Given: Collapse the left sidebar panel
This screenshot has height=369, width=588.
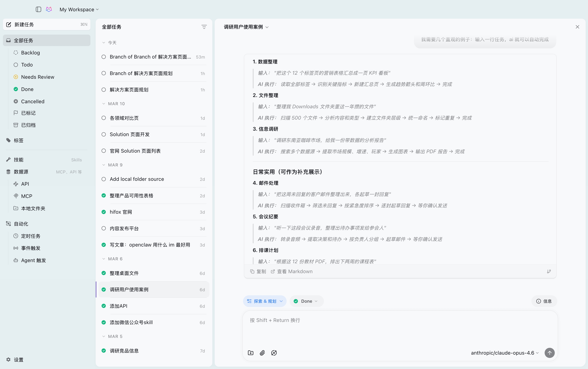Looking at the screenshot, I should [x=38, y=10].
